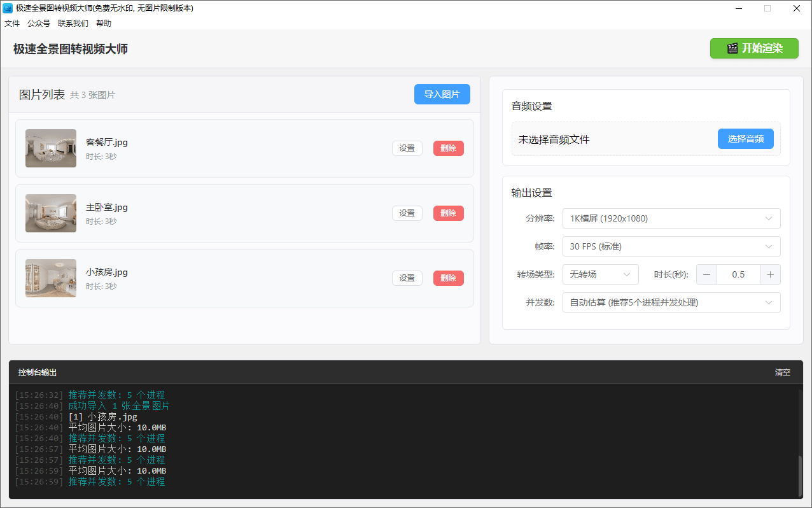Click the 导入图片 import button
812x508 pixels.
[442, 94]
